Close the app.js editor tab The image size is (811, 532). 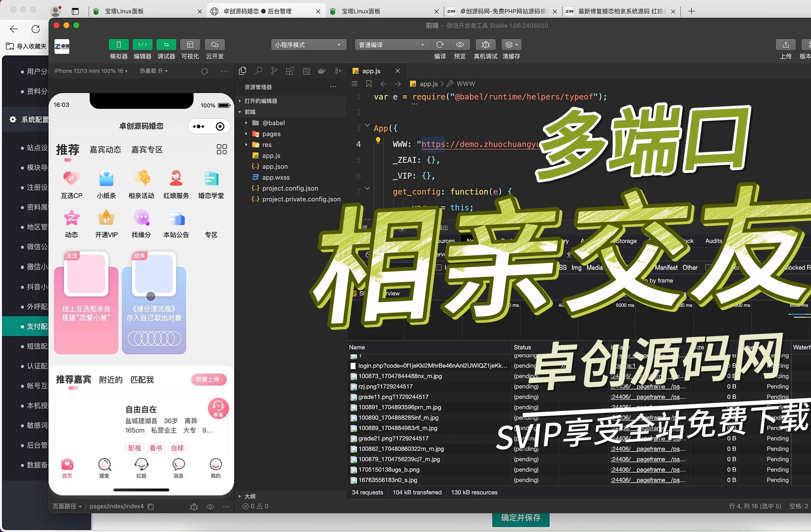(397, 71)
